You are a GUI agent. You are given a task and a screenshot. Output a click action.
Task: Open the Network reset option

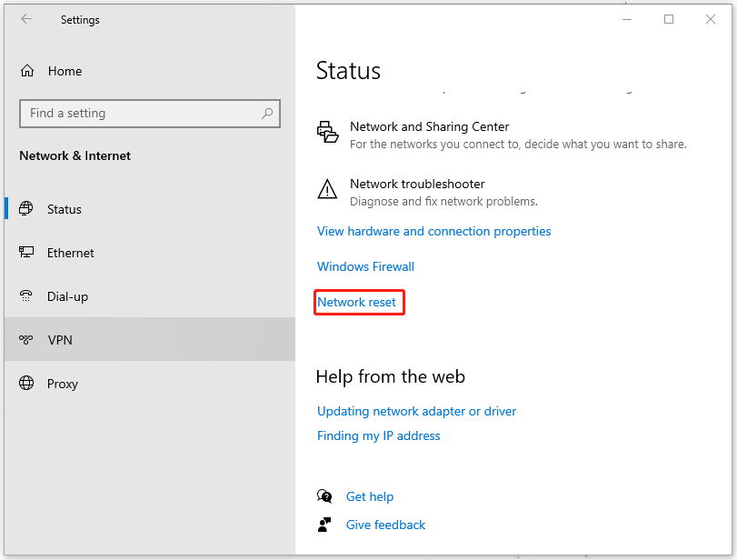click(359, 302)
